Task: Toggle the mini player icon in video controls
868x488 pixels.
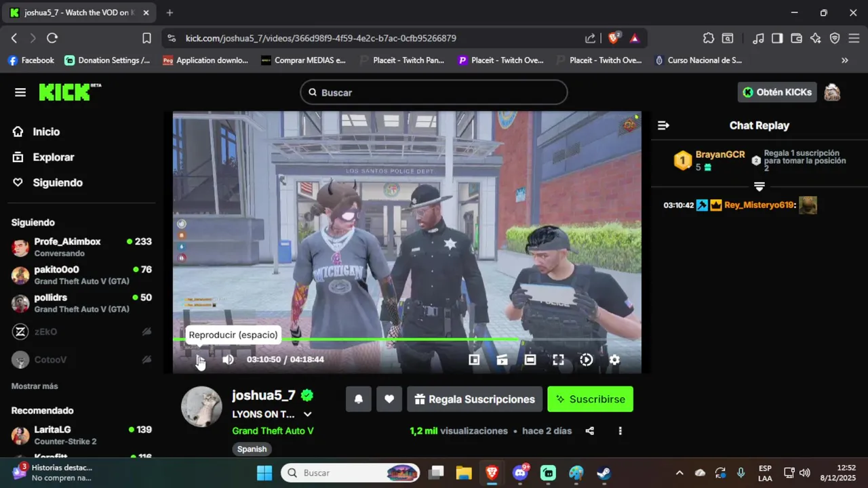Action: pyautogui.click(x=474, y=360)
